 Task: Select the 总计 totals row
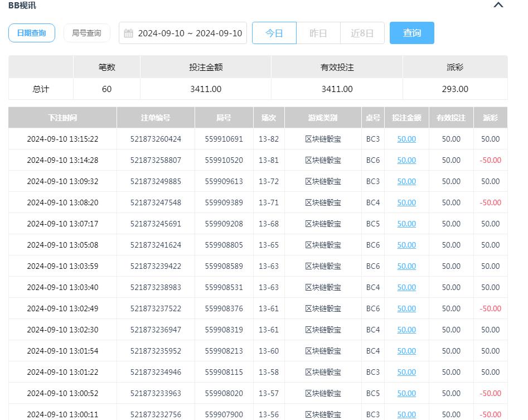pos(41,89)
